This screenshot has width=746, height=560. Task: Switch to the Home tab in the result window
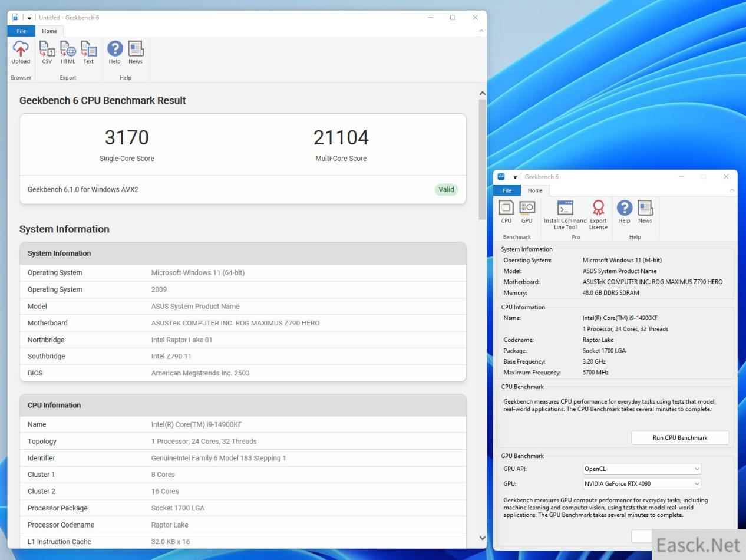(x=49, y=31)
